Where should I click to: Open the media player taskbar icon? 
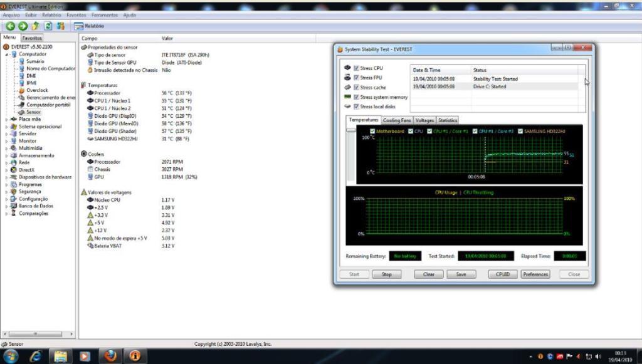point(85,356)
